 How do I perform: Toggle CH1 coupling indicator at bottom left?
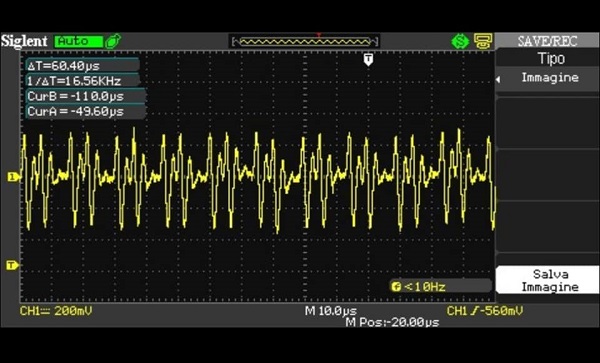(55, 311)
